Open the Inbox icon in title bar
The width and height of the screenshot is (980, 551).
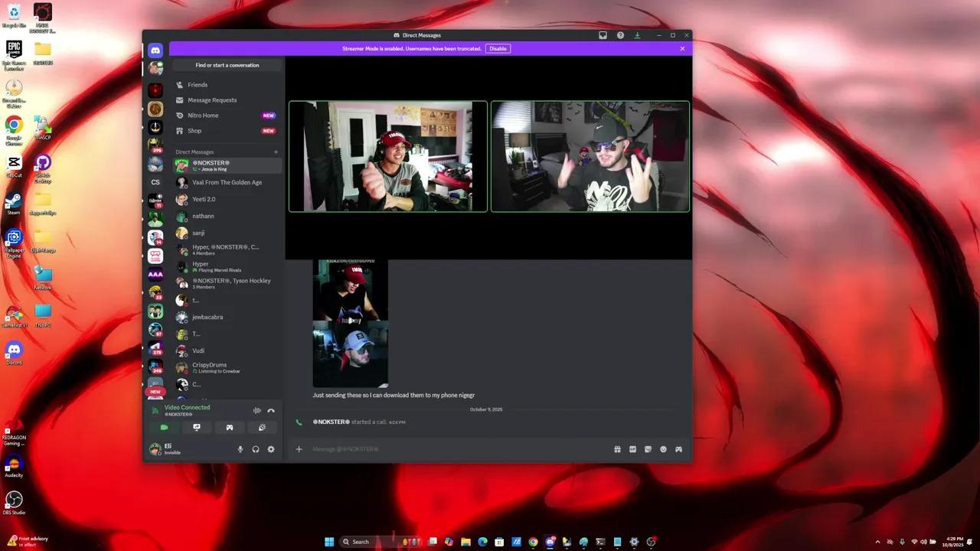click(x=603, y=35)
